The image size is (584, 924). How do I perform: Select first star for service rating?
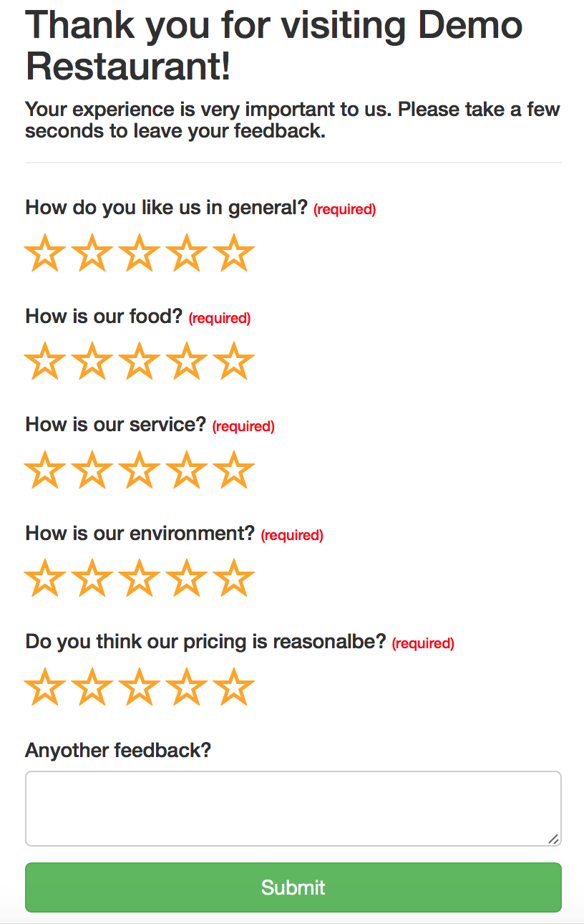pos(45,471)
